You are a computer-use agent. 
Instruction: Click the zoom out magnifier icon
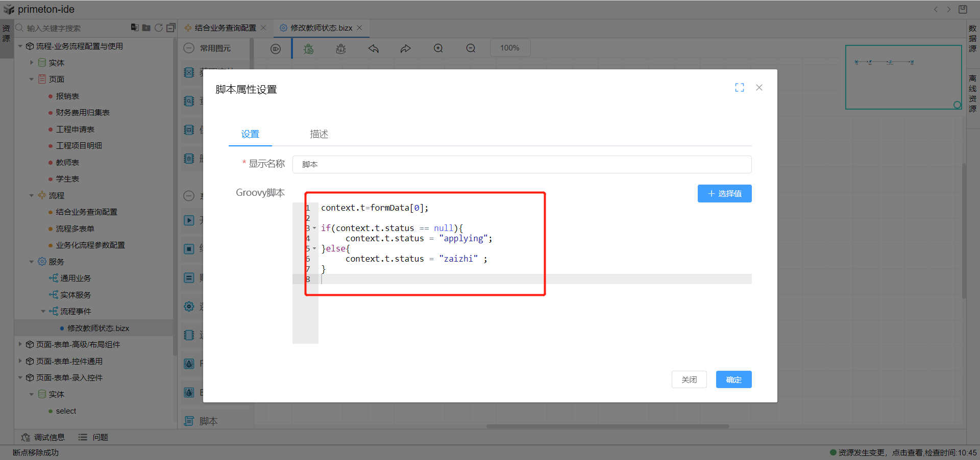point(471,48)
